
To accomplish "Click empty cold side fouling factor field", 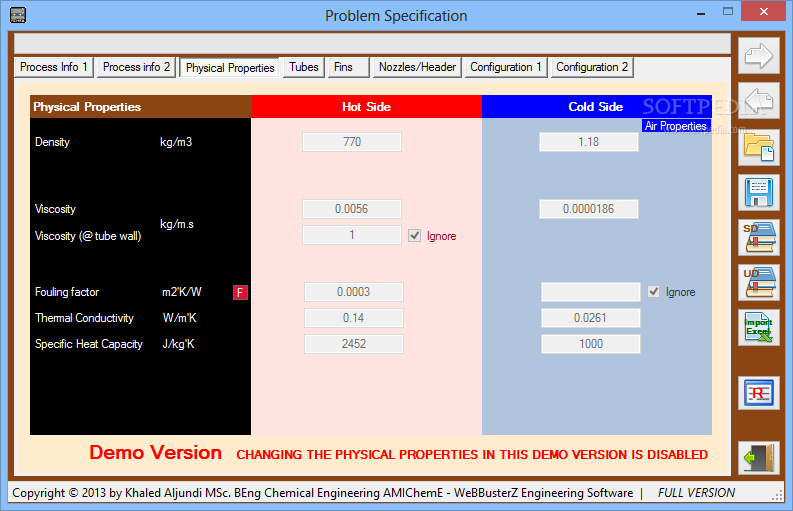I will (x=591, y=292).
